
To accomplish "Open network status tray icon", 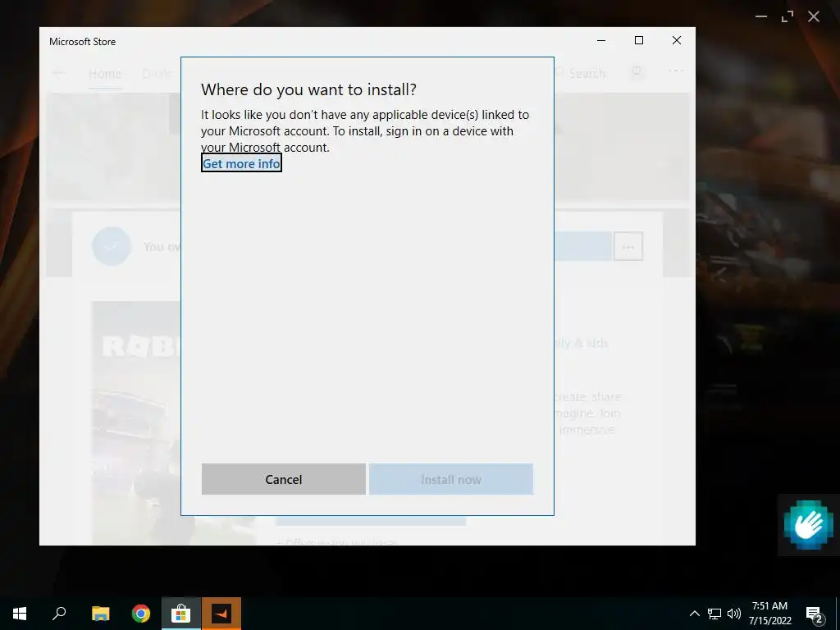I will point(714,614).
